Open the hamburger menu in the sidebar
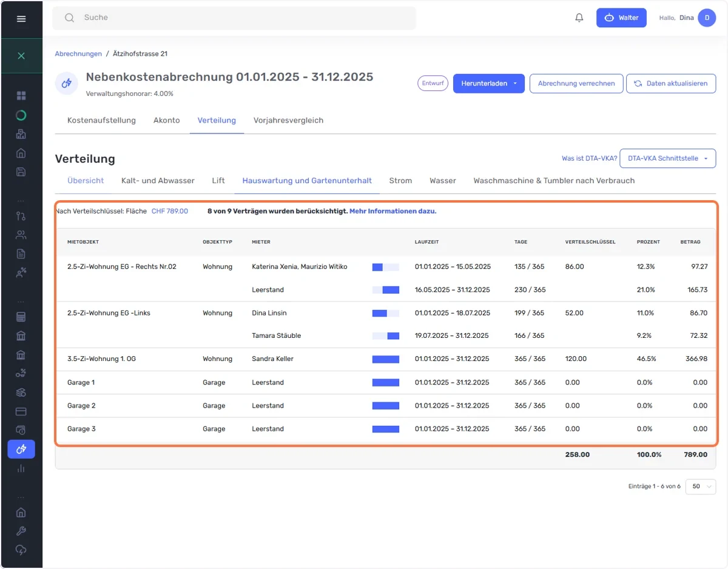Screen dimensions: 728x569 coord(21,19)
